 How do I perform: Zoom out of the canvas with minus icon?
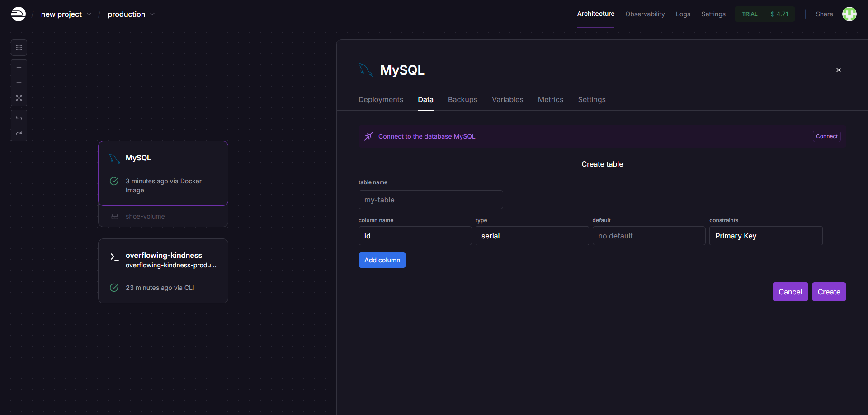[19, 83]
